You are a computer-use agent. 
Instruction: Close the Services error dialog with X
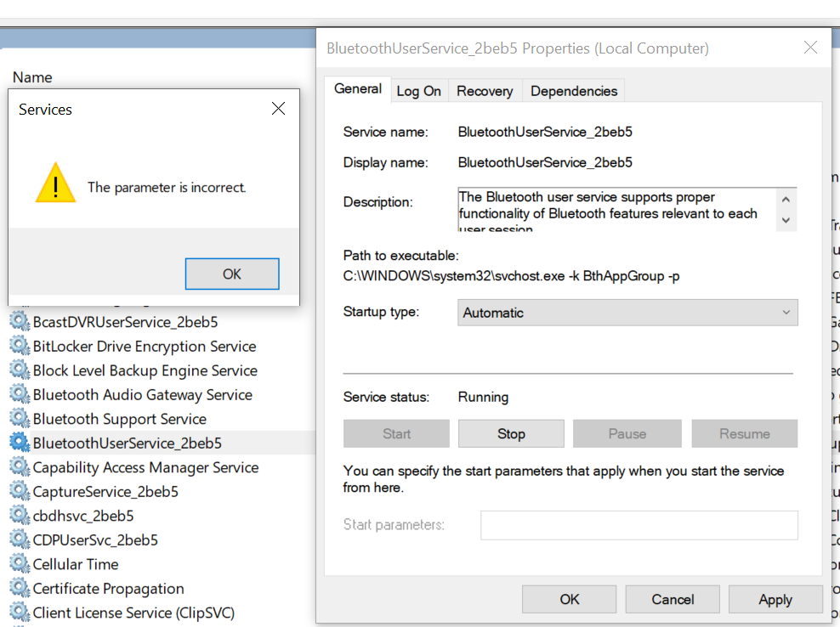point(278,109)
